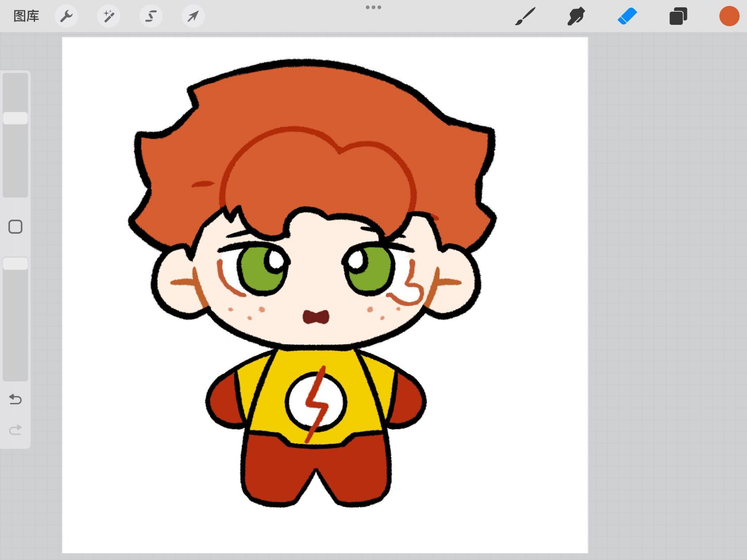Click the lightning bolt chest emblem

coord(316,403)
